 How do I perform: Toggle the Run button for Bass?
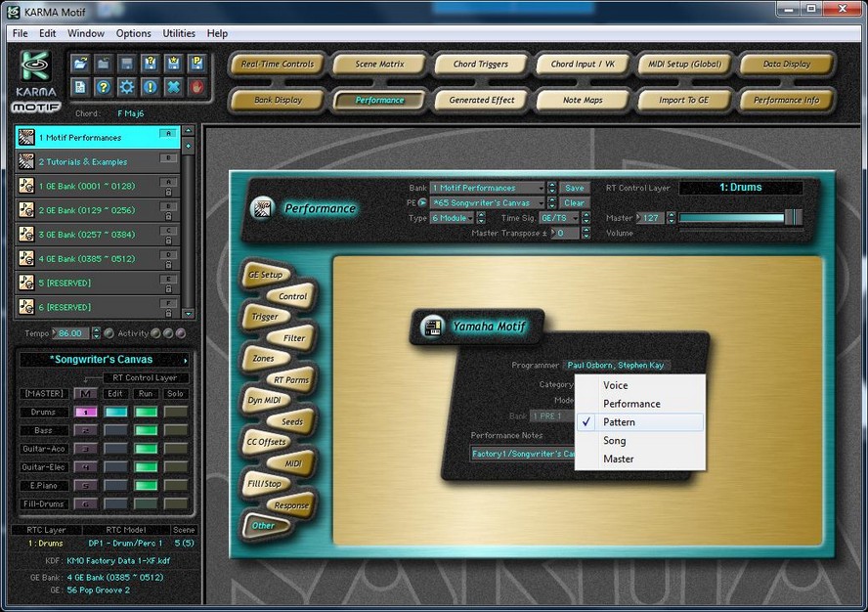[x=146, y=430]
